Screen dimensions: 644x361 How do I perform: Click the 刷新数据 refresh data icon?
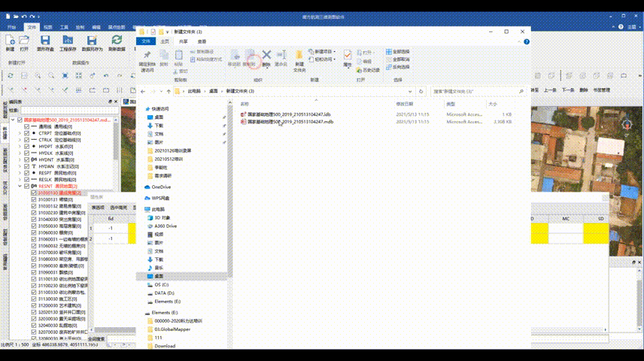[117, 41]
